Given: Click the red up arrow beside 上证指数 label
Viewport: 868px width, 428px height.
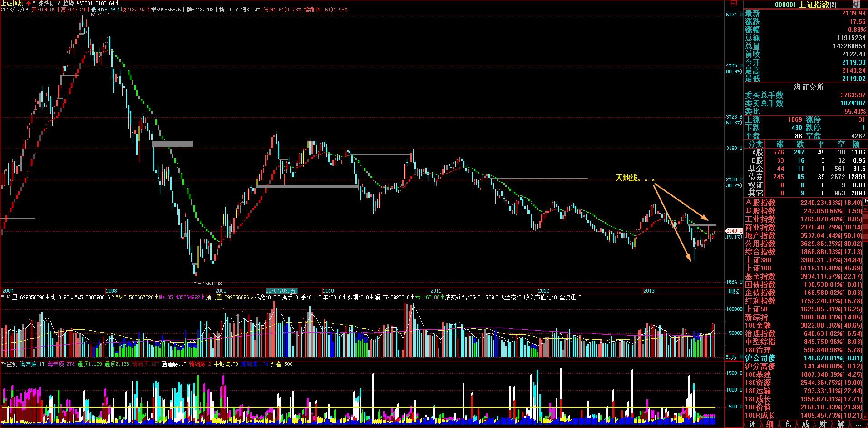Looking at the screenshot, I should click(29, 3).
